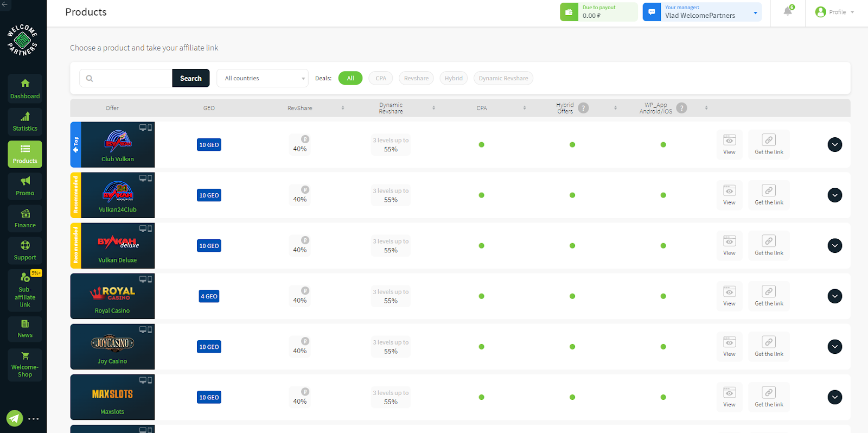Get the link for Joy Casino

769,346
